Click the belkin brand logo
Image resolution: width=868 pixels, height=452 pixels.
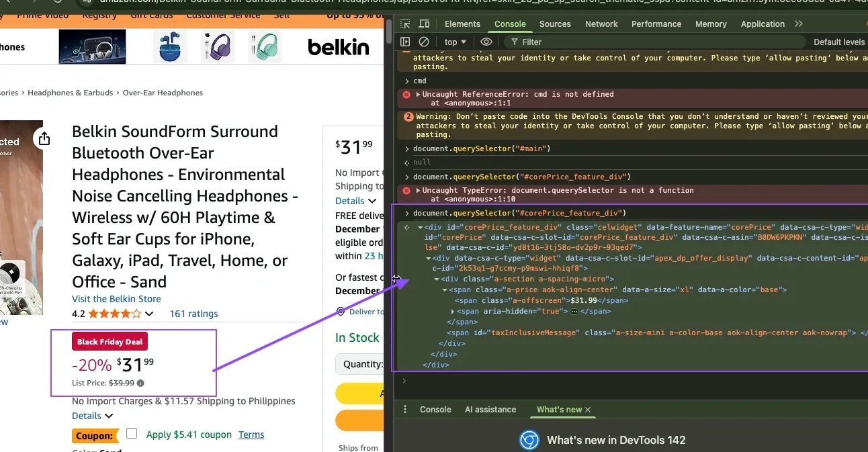[x=338, y=47]
